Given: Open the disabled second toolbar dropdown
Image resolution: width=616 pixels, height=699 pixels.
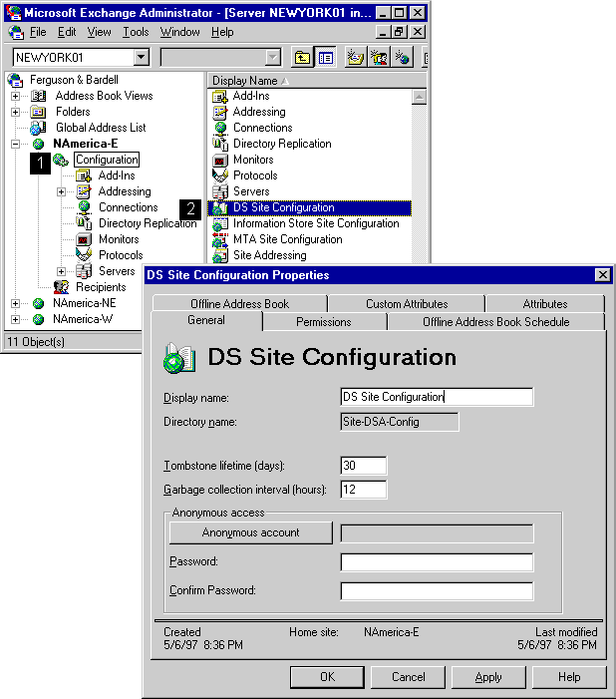Looking at the screenshot, I should (x=272, y=58).
